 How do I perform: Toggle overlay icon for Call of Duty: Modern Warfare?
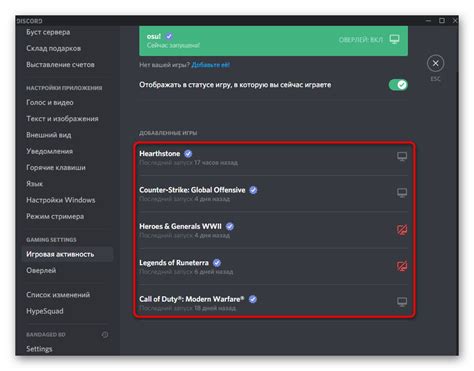402,302
